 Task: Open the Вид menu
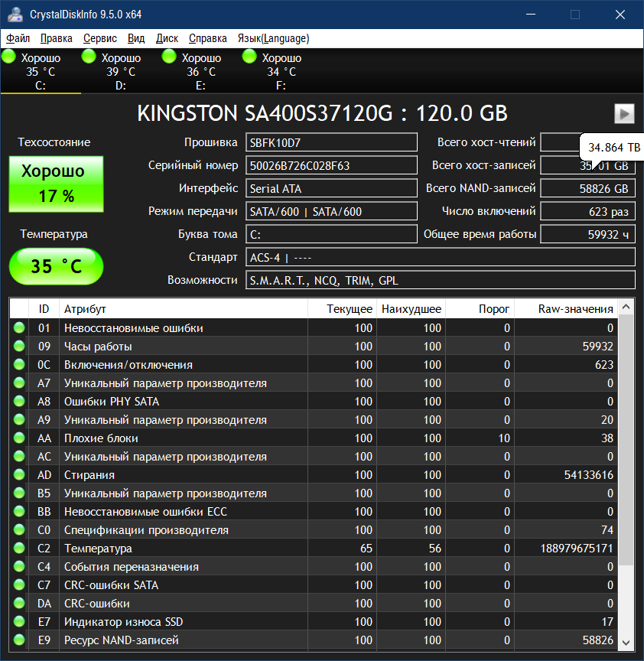pos(136,39)
